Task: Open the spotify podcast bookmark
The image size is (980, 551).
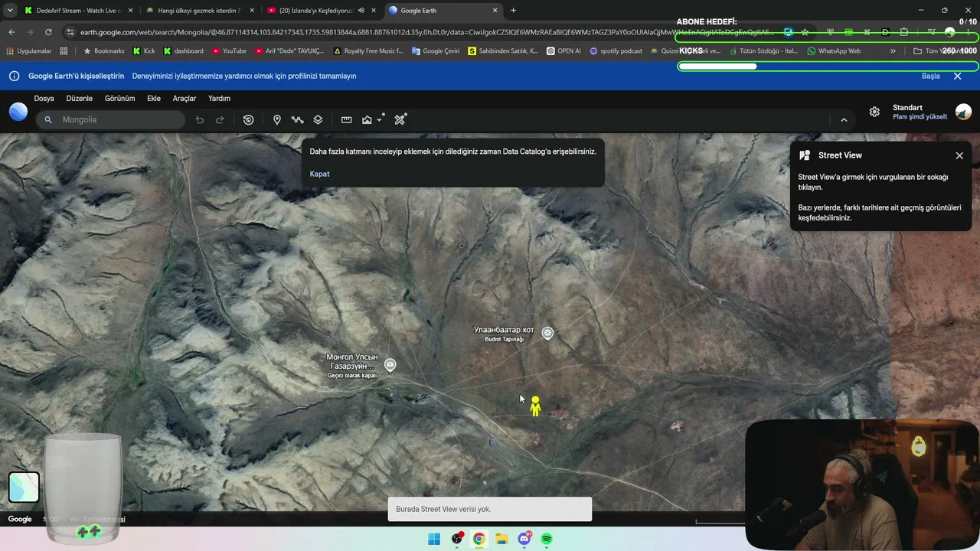Action: [x=616, y=51]
